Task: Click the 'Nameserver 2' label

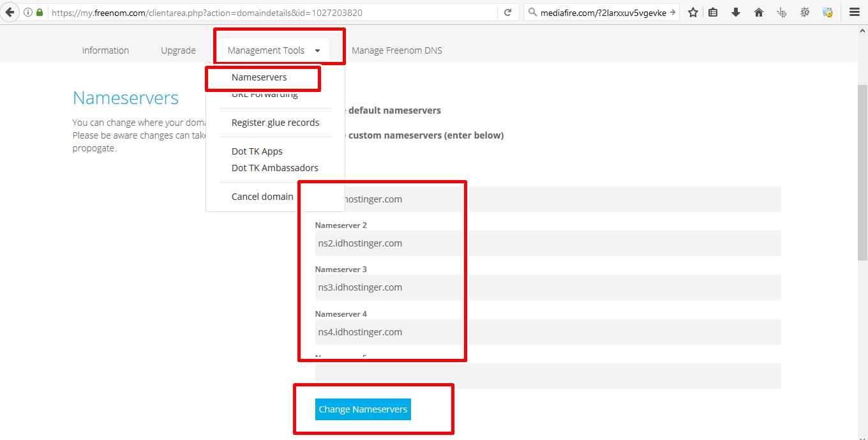Action: (x=341, y=225)
